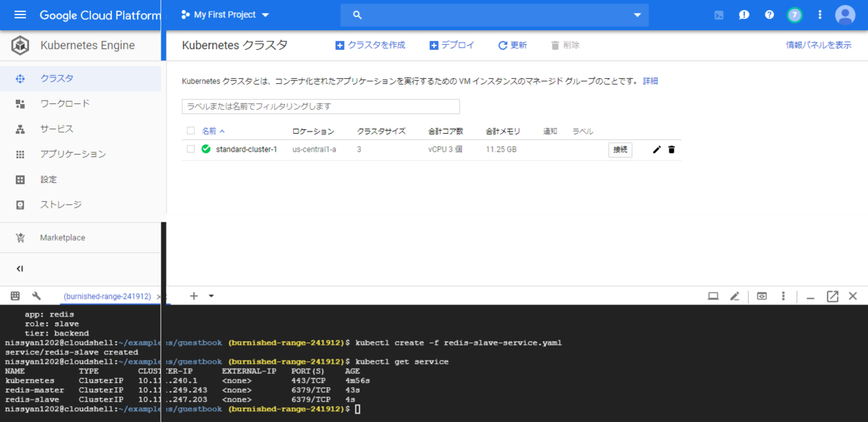Click the Storage sidebar icon
The height and width of the screenshot is (422, 868).
coord(20,205)
